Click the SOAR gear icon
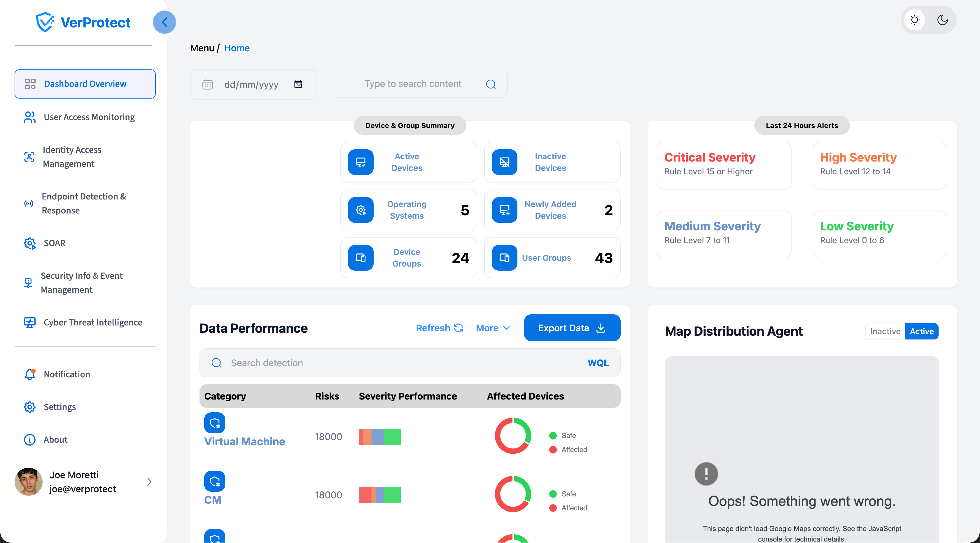This screenshot has width=980, height=543. pos(30,244)
